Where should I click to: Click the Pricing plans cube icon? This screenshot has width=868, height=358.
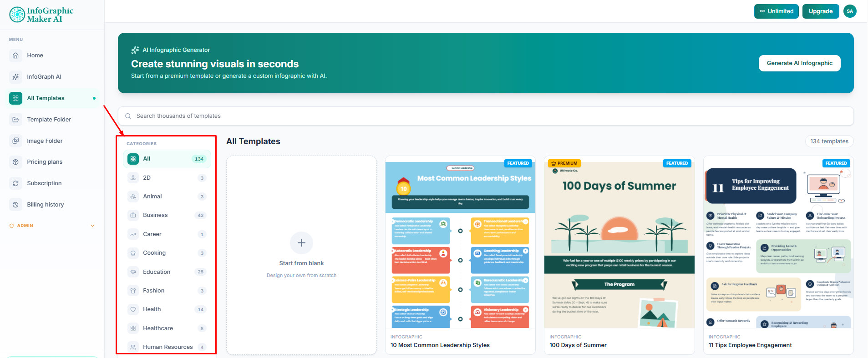pos(15,162)
